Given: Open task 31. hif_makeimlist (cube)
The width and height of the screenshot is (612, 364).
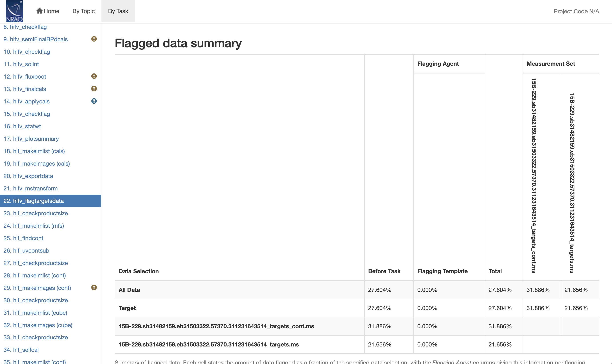Looking at the screenshot, I should 35,313.
